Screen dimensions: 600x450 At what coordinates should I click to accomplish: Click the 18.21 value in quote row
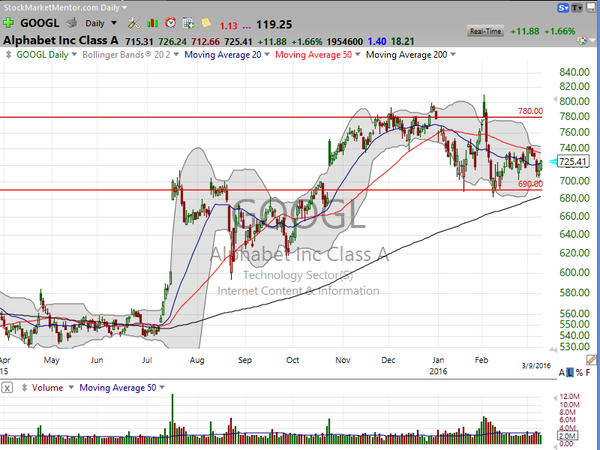click(x=403, y=41)
